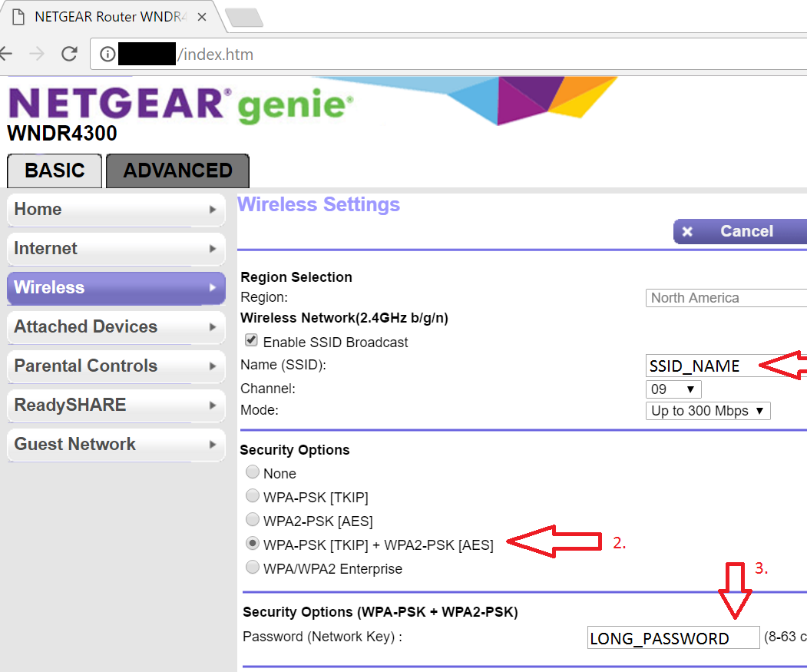Click the X icon on the Cancel button
This screenshot has height=672, width=807.
pyautogui.click(x=686, y=231)
